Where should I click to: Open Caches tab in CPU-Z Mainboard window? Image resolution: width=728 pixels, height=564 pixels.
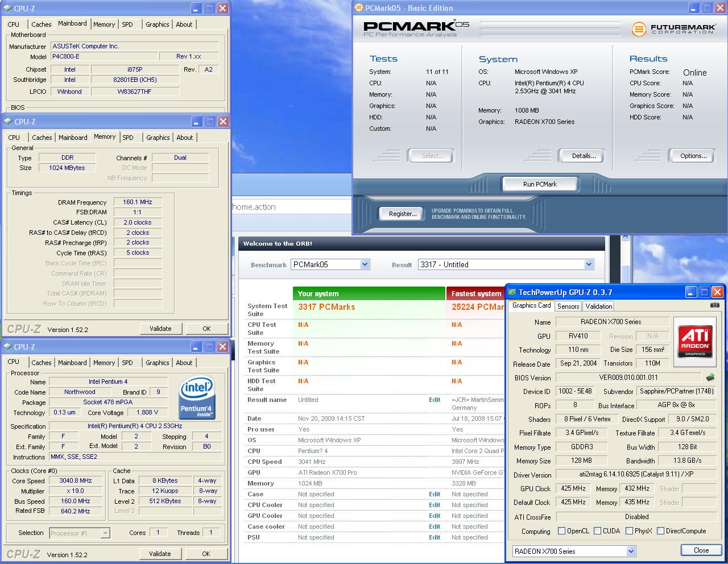pos(42,24)
